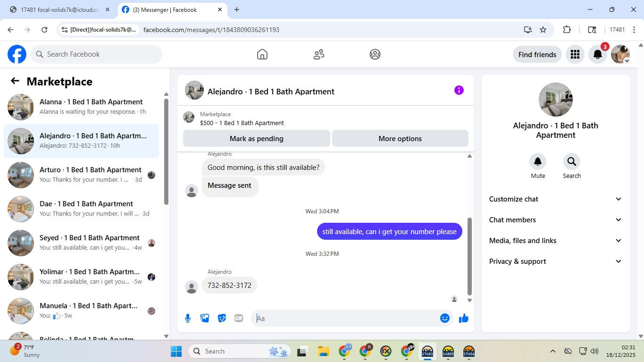Open Alejandro's conversation header title

pos(271,92)
